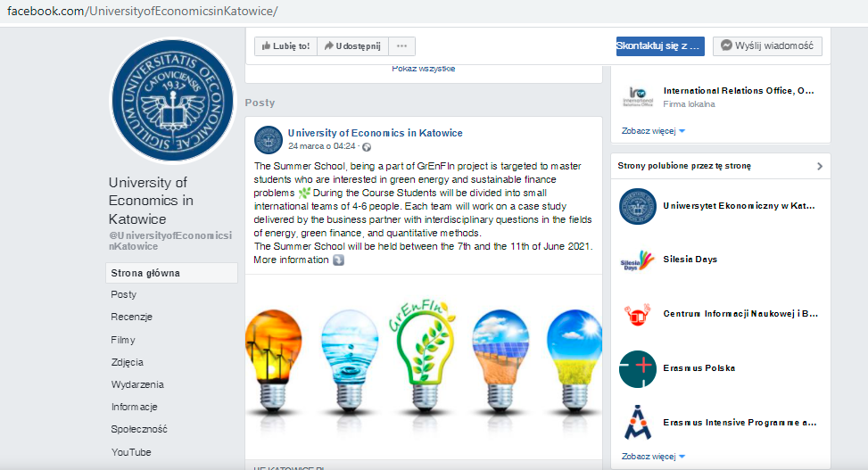
Task: Click the International Relations Office logo icon
Action: (638, 97)
